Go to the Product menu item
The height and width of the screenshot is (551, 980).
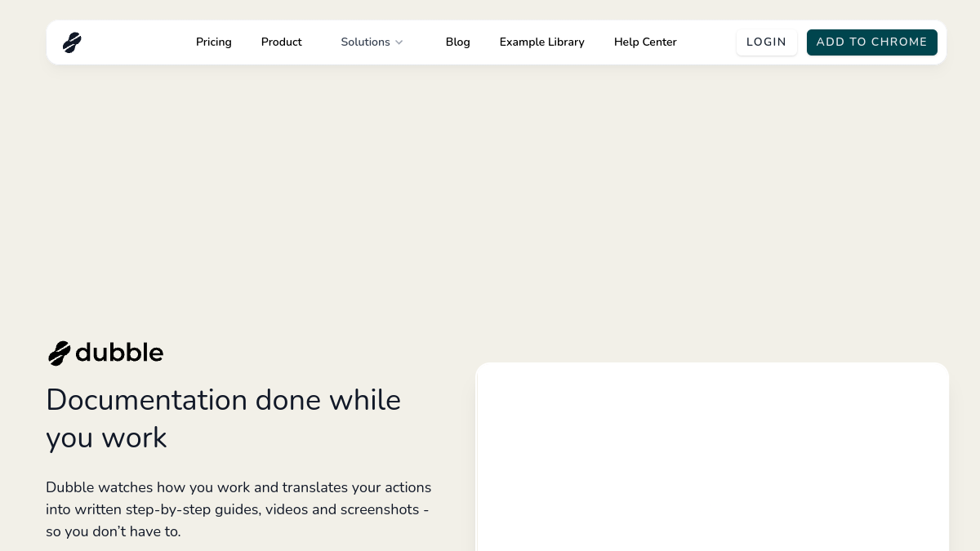(x=282, y=42)
